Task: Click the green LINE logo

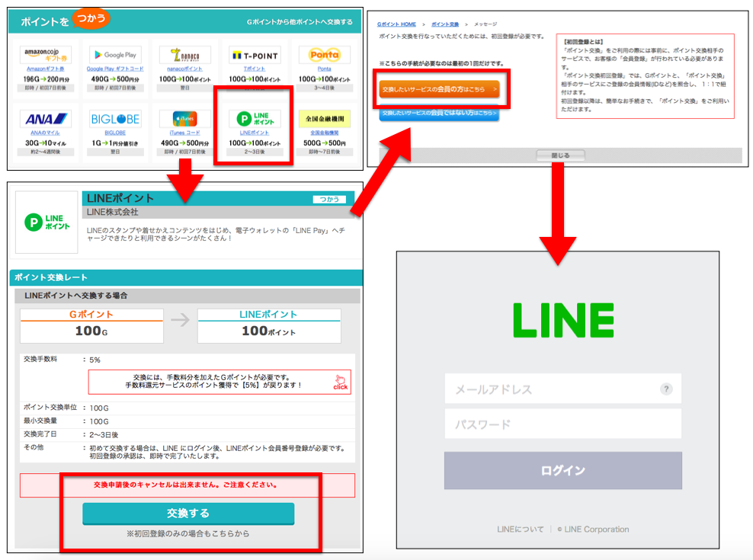Action: (563, 320)
